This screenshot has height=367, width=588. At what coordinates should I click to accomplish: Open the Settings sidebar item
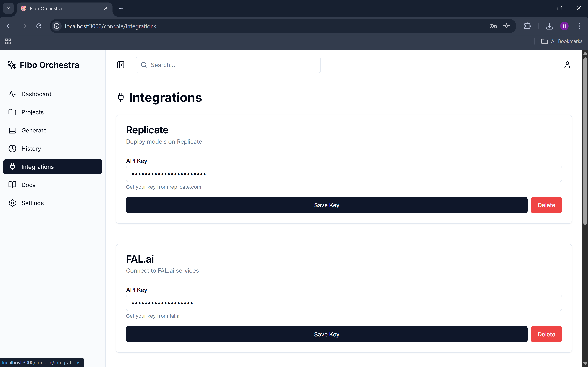tap(33, 203)
